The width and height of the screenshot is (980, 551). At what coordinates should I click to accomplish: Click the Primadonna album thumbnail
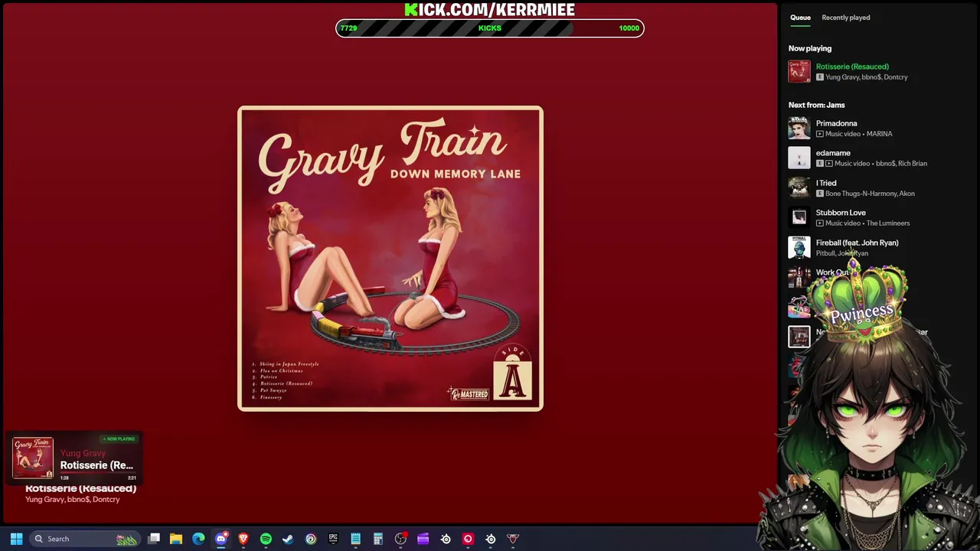tap(799, 128)
